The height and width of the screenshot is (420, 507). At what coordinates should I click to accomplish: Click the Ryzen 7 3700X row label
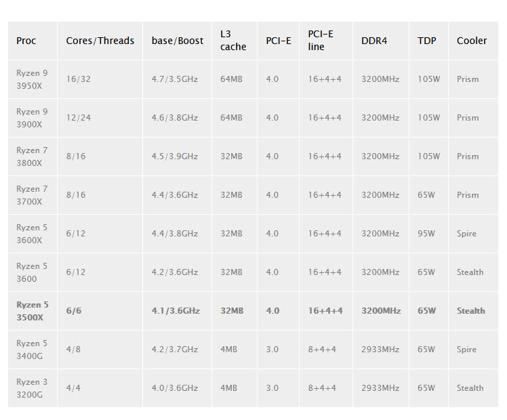(x=32, y=195)
